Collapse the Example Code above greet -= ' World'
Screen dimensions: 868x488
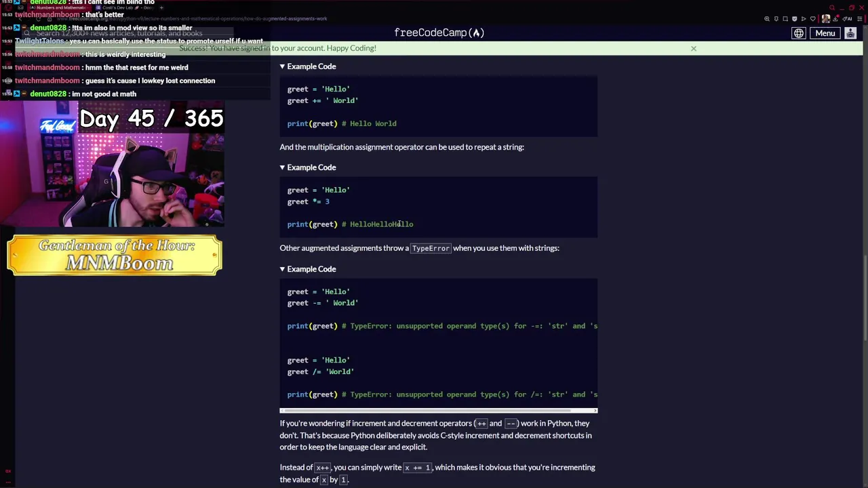coord(308,269)
